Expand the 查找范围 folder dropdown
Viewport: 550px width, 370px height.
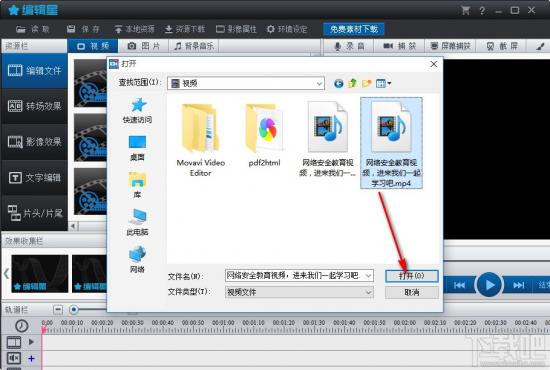tap(319, 83)
